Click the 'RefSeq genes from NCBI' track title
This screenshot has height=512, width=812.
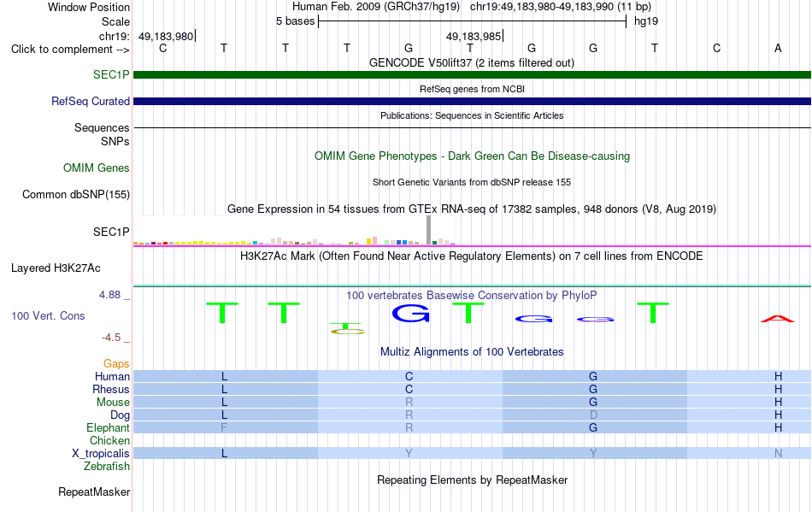tap(473, 89)
